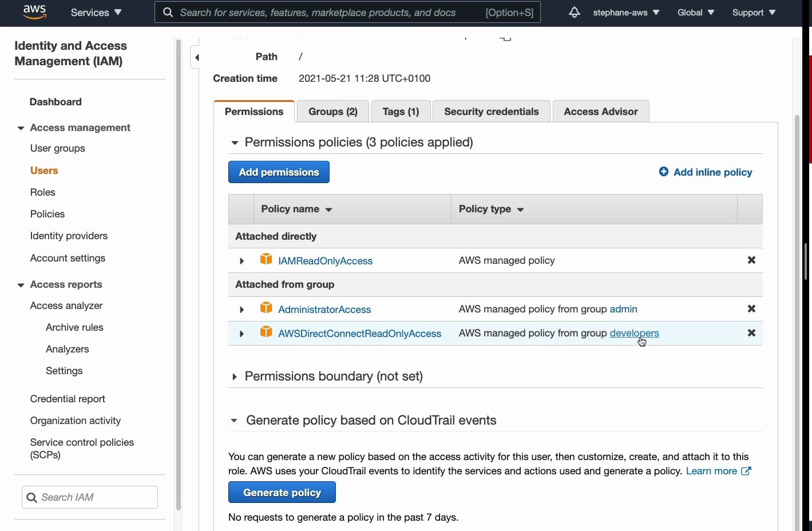Collapse the sidebar with the left arrow handle
This screenshot has width=812, height=531.
pyautogui.click(x=196, y=57)
